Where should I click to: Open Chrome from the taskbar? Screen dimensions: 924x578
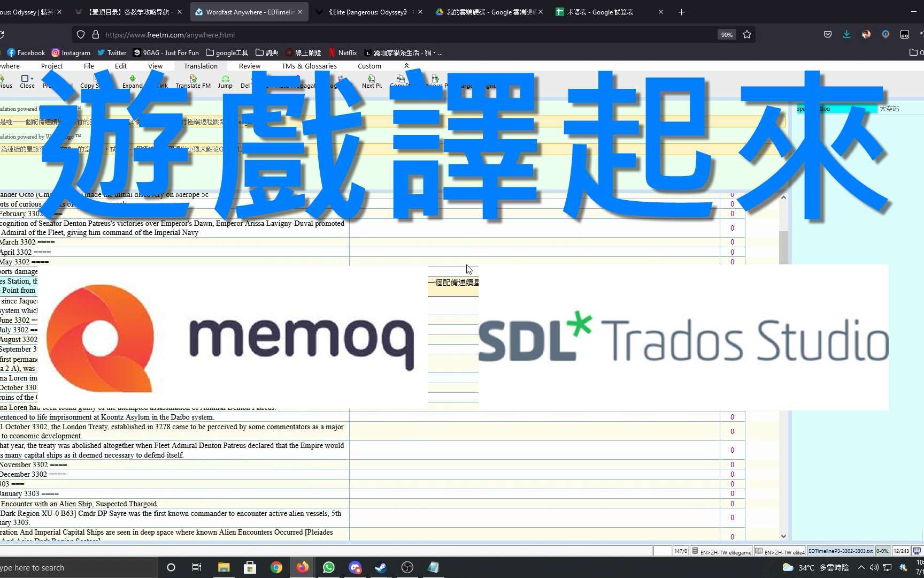(276, 567)
